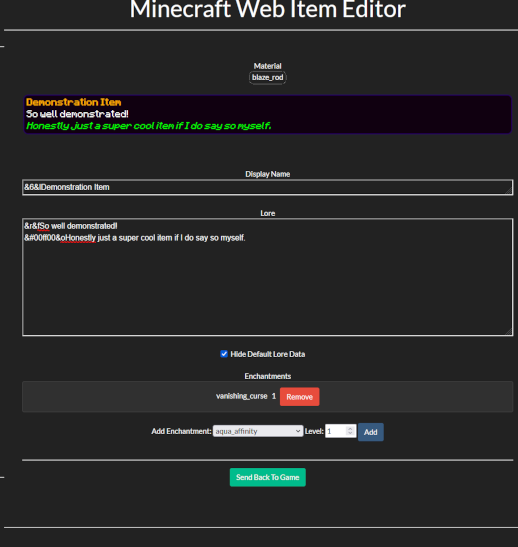Click the 'Level:' label
The image size is (518, 547).
(314, 432)
